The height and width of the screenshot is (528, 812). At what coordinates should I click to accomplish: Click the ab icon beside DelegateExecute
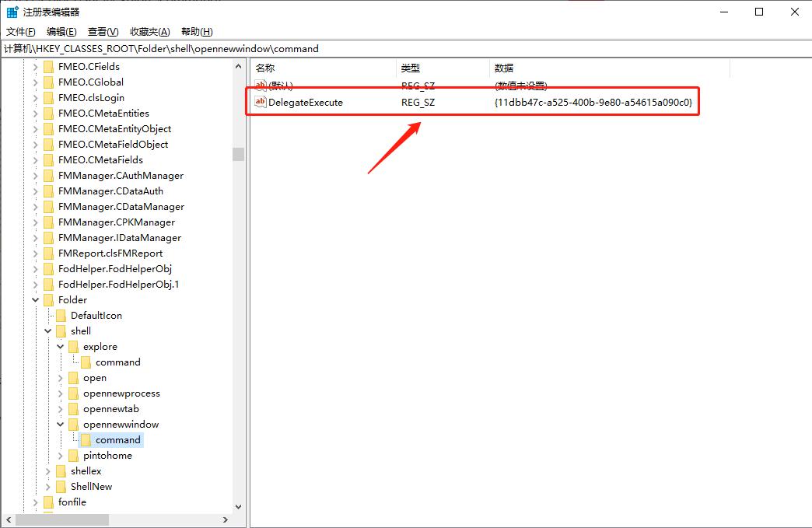click(x=260, y=102)
